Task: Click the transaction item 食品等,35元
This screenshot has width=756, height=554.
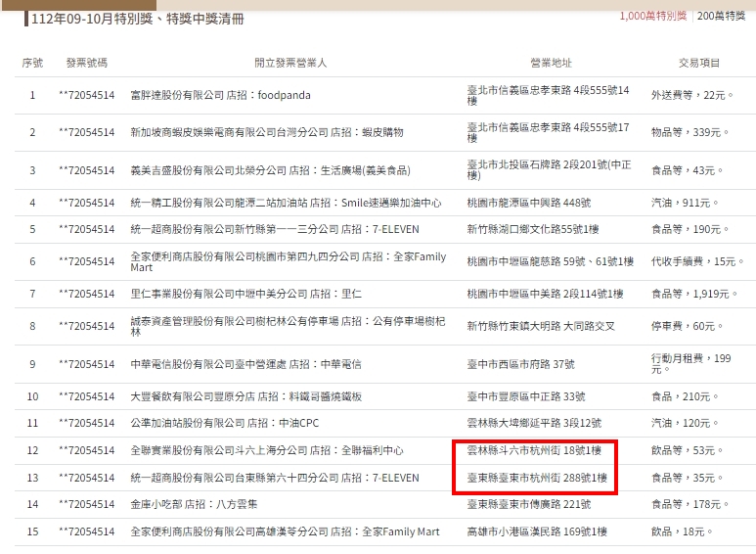Action: click(x=688, y=478)
